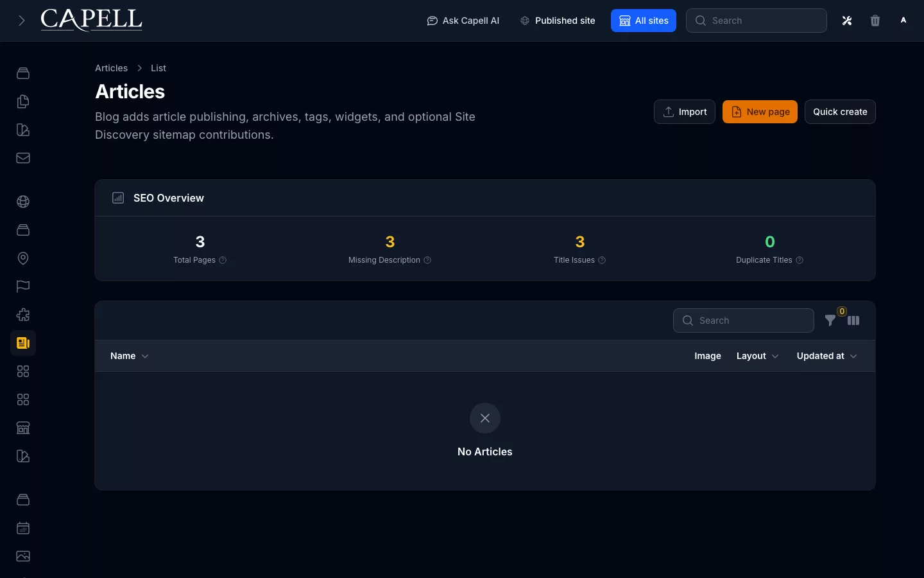
Task: Open the map pin location icon in sidebar
Action: pyautogui.click(x=23, y=258)
